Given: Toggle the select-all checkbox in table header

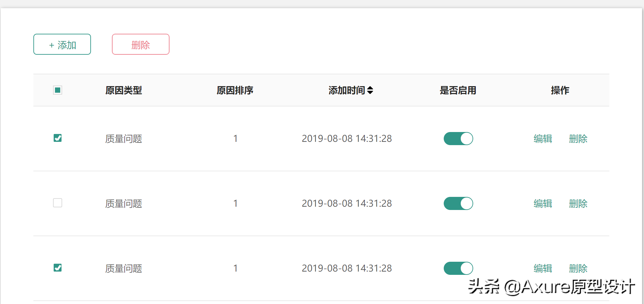Looking at the screenshot, I should pyautogui.click(x=58, y=90).
